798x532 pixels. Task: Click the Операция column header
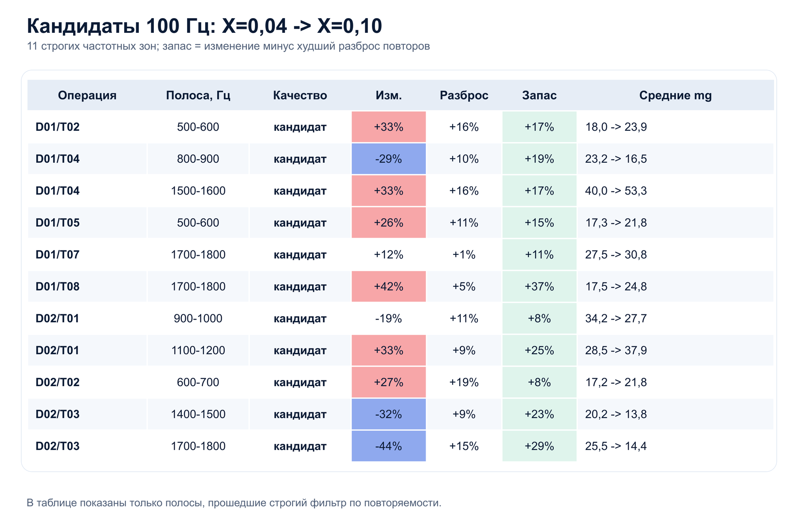87,95
